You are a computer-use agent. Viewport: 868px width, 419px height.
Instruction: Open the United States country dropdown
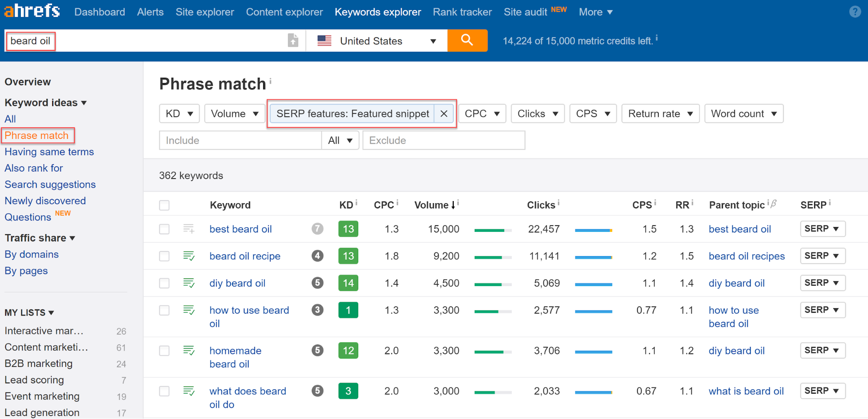(x=376, y=41)
